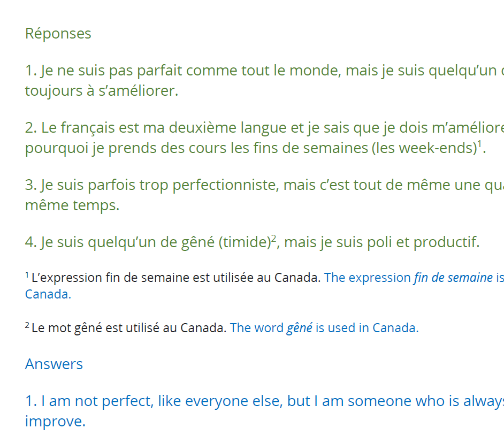
Task: Click the Réponses heading
Action: tap(58, 34)
